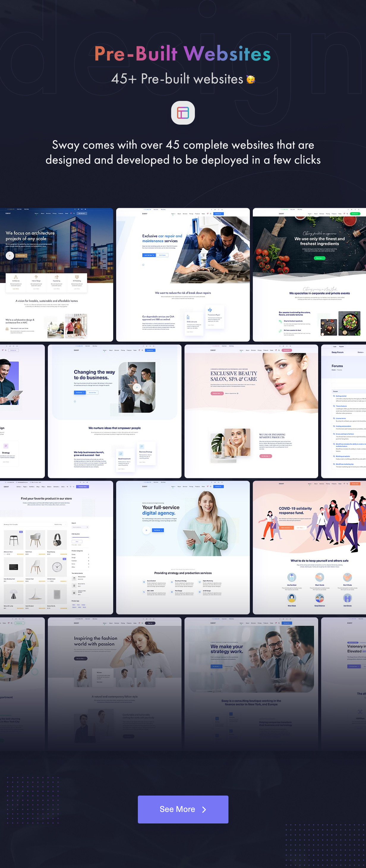Image resolution: width=366 pixels, height=868 pixels.
Task: Open the Demos dropdown in Sway Forum
Action: click(x=360, y=352)
